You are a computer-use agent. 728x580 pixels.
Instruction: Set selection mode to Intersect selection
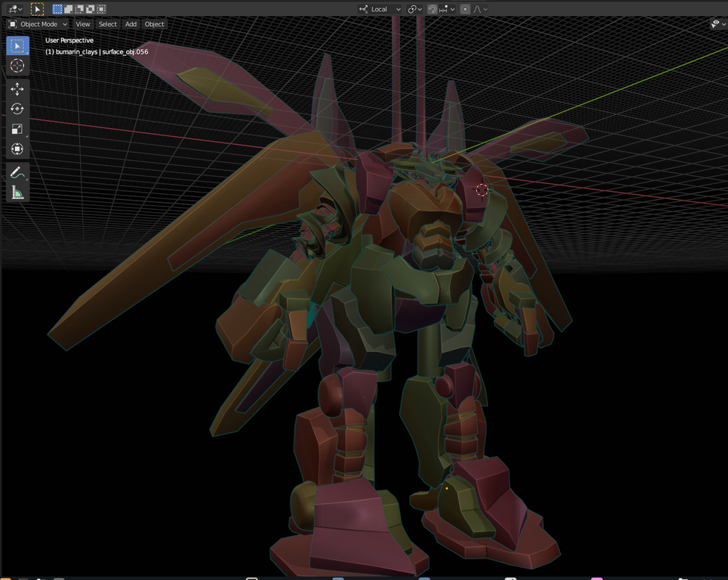[x=101, y=9]
